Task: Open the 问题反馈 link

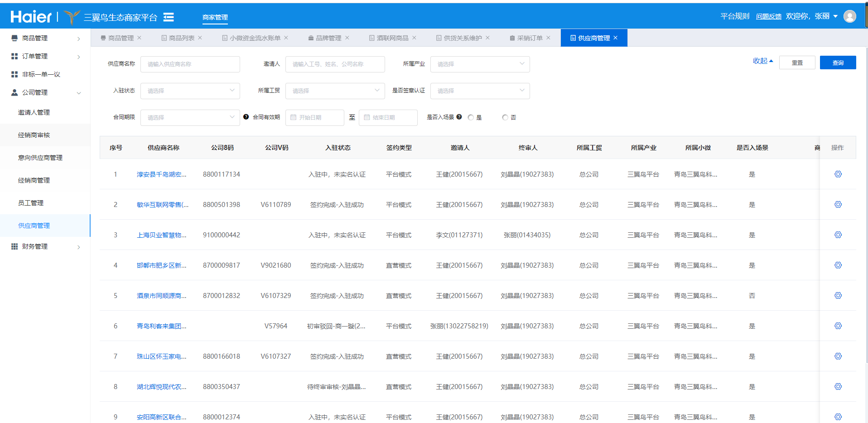Action: (x=768, y=16)
